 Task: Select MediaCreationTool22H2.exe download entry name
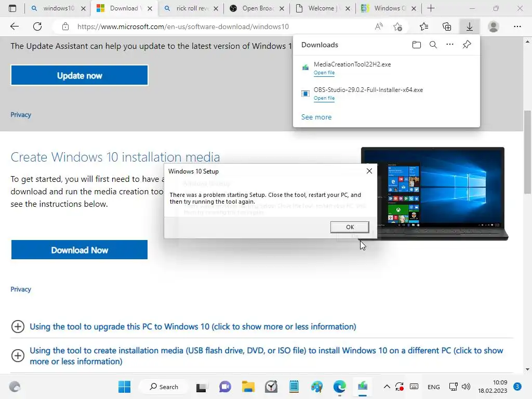pyautogui.click(x=352, y=64)
